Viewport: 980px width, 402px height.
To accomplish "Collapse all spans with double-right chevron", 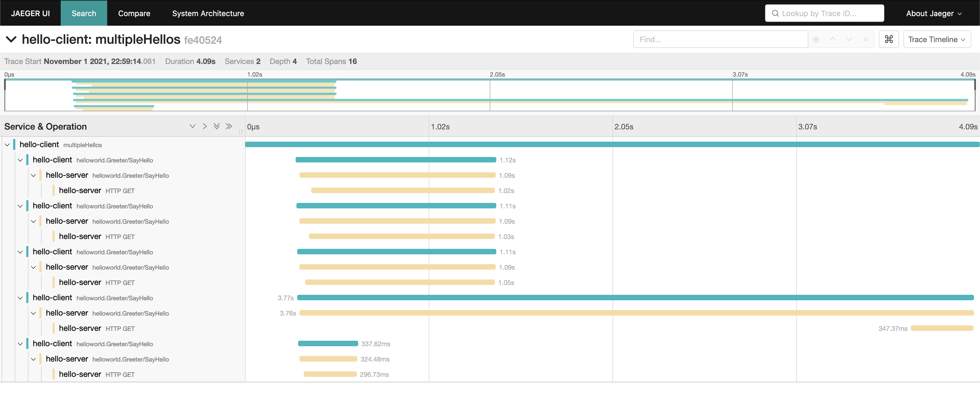I will point(229,126).
